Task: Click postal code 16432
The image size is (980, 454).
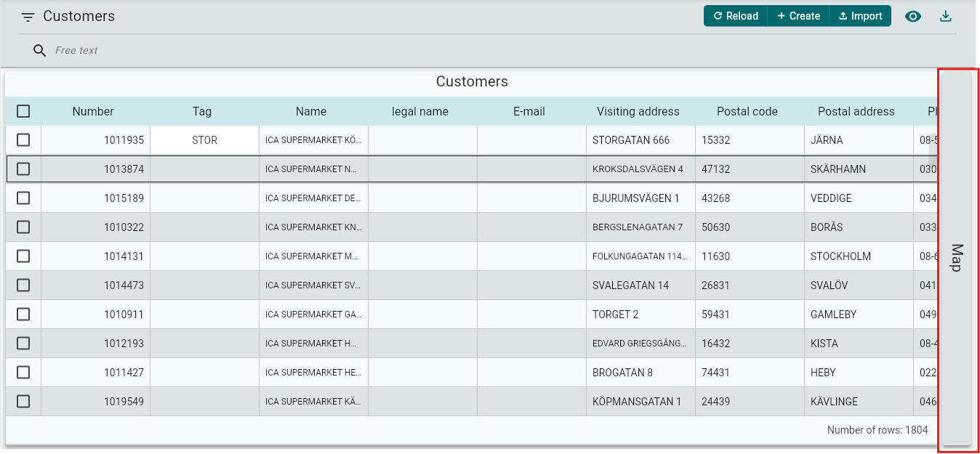Action: pos(750,343)
